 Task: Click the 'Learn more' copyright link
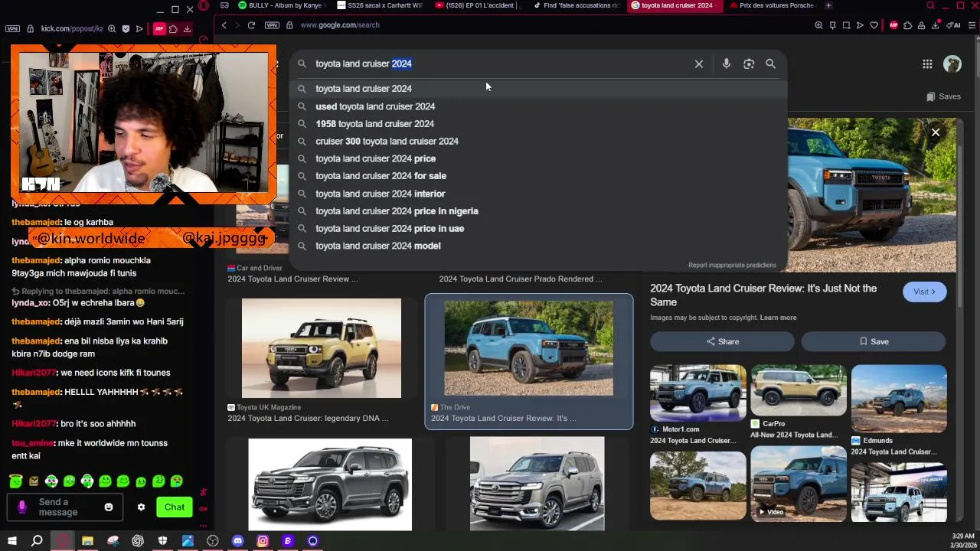778,318
